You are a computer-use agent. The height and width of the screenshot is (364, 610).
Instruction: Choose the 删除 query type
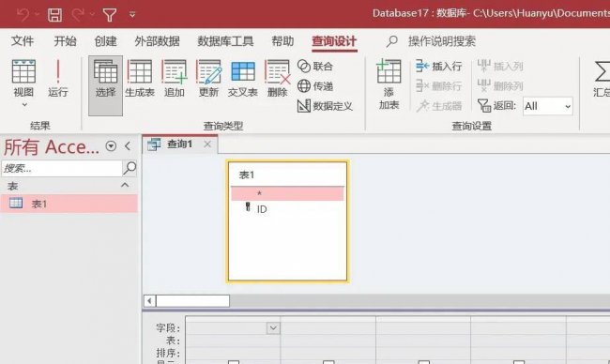278,78
